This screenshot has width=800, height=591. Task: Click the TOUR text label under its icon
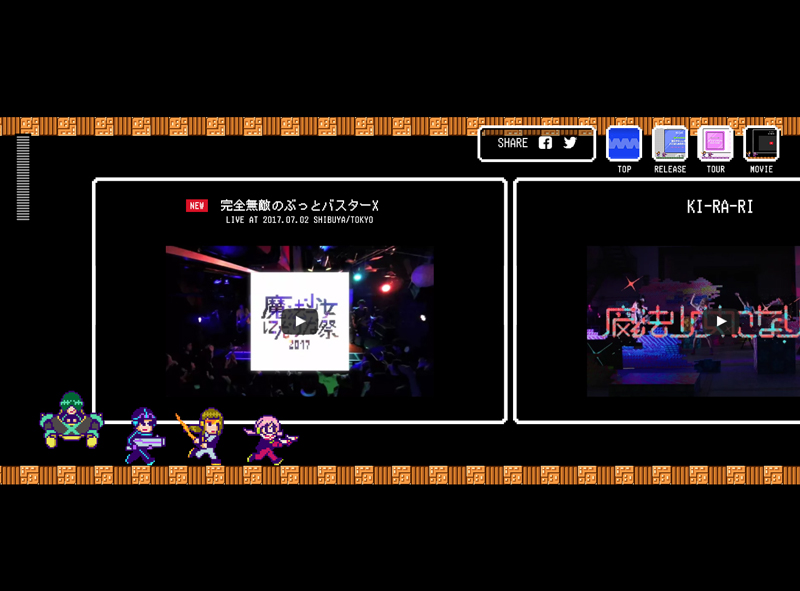[715, 170]
